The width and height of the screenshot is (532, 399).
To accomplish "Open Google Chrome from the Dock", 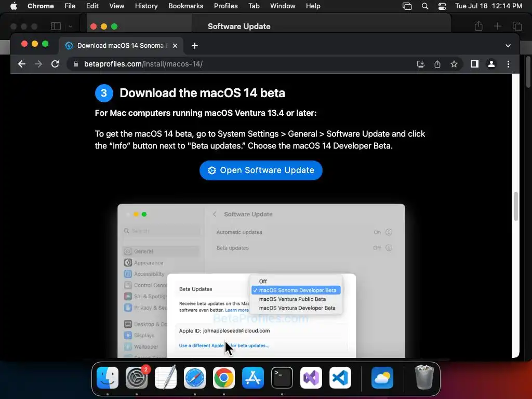I will click(224, 377).
